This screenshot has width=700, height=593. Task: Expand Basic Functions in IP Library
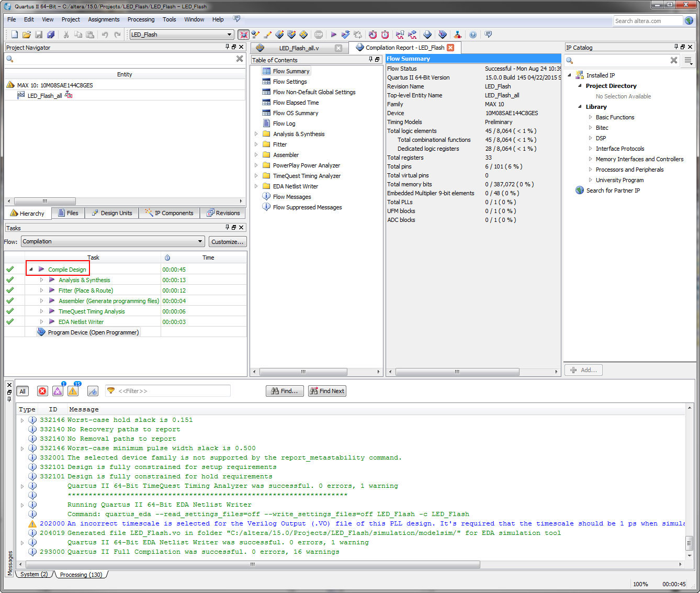coord(590,117)
